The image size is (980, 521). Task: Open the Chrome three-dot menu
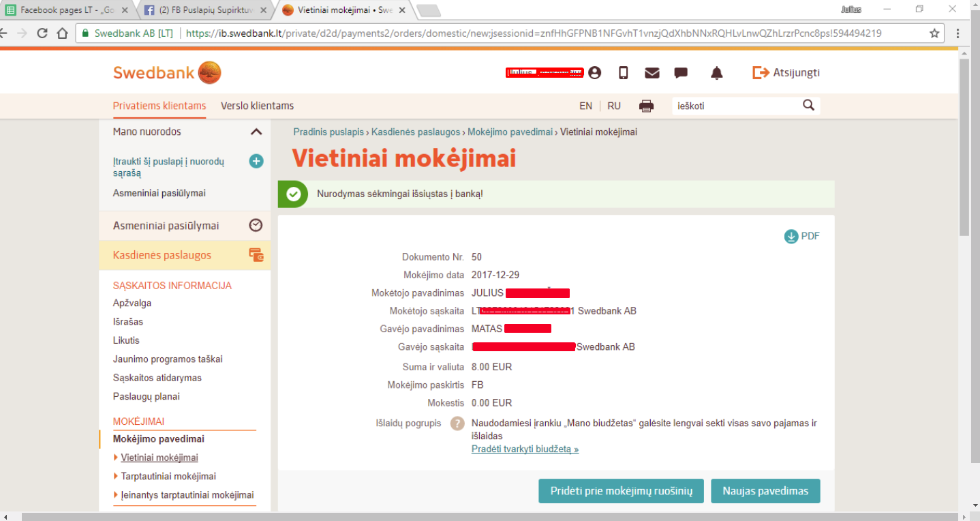coord(958,33)
